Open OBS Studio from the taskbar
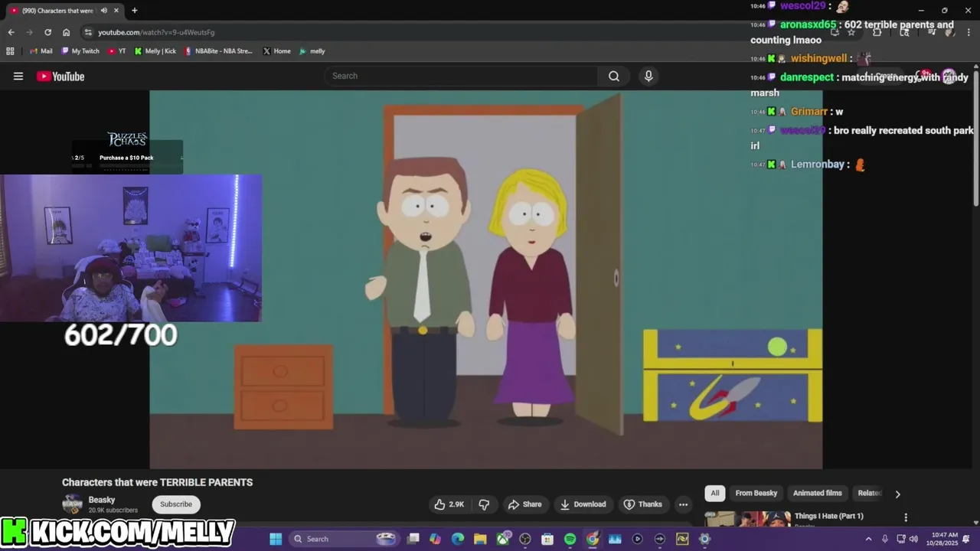980x551 pixels. [525, 539]
